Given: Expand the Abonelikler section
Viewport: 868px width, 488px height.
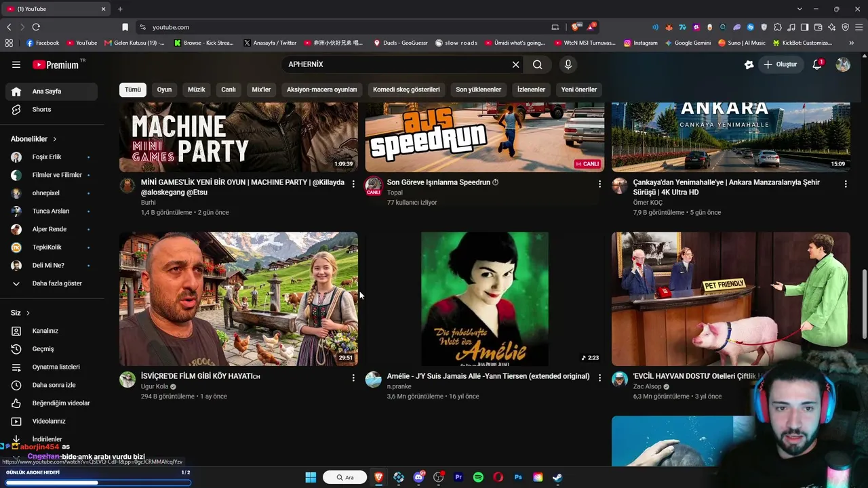Looking at the screenshot, I should (34, 139).
